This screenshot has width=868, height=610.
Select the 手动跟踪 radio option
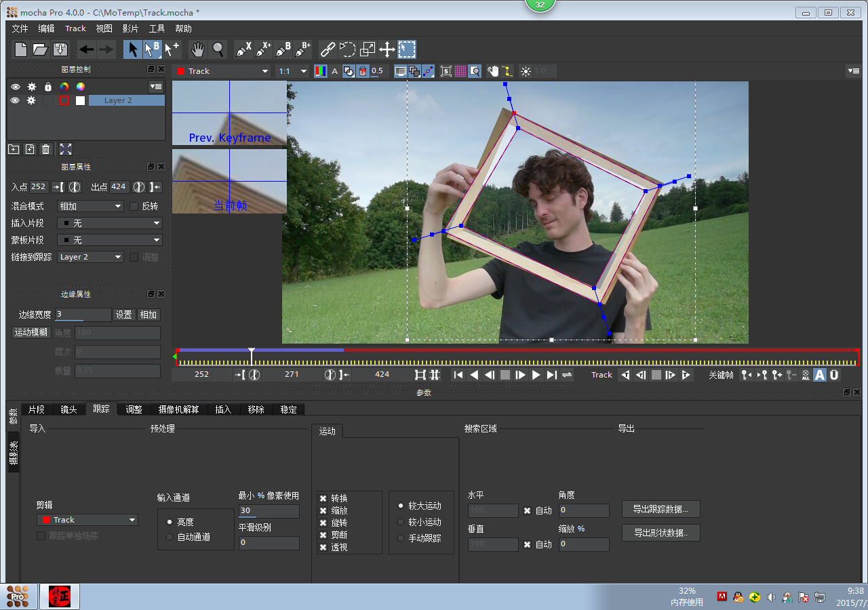coord(401,538)
